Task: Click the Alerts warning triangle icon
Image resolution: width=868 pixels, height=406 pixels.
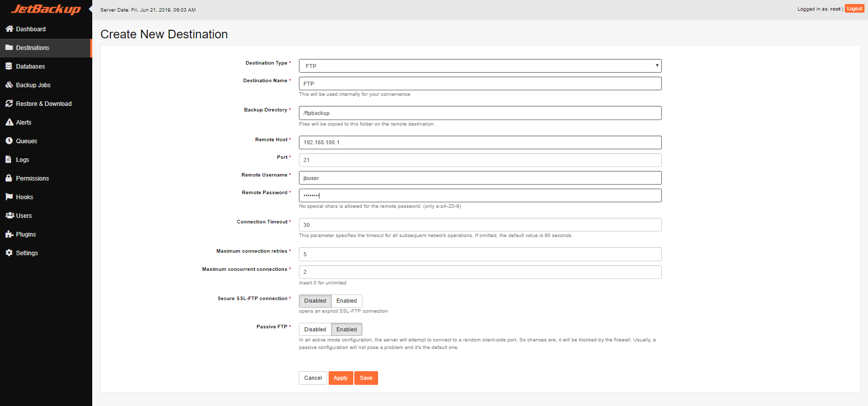Action: pos(9,122)
